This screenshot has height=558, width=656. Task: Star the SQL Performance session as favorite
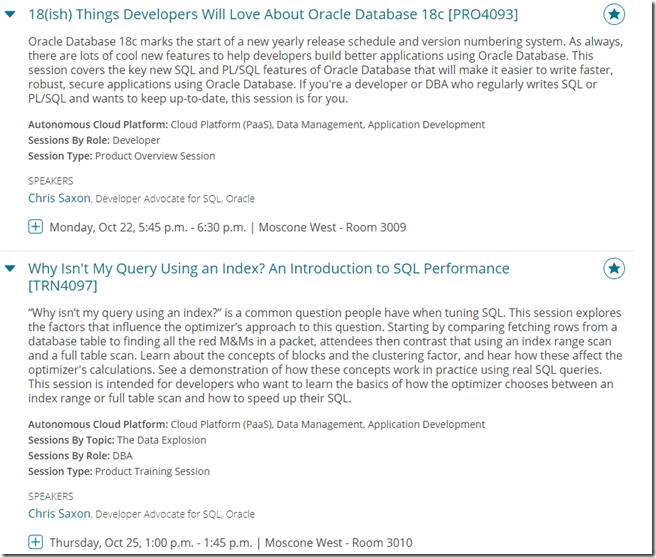[x=615, y=268]
